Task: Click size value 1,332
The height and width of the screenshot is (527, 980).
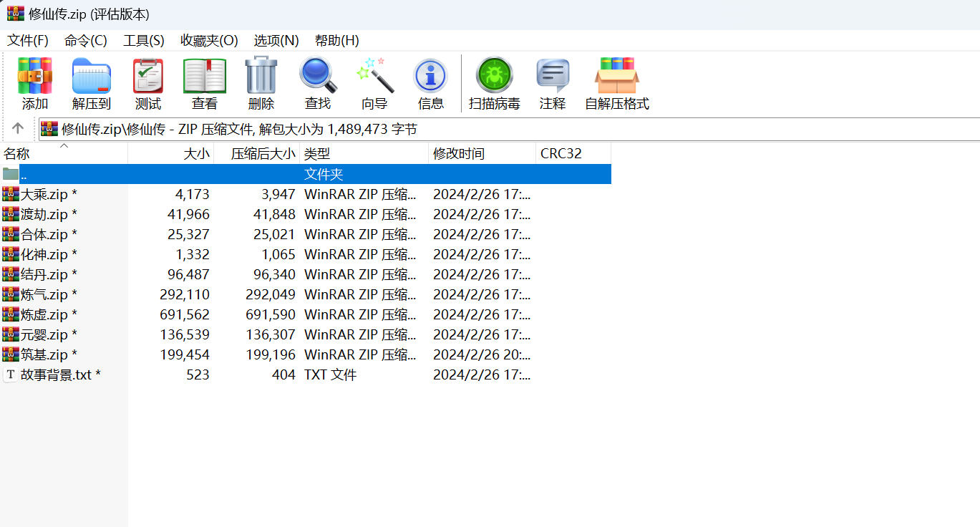Action: (x=193, y=254)
